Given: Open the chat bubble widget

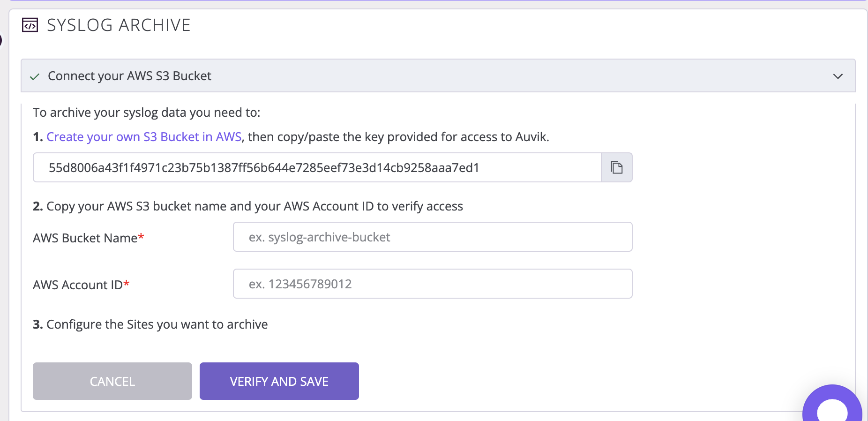Looking at the screenshot, I should tap(832, 404).
